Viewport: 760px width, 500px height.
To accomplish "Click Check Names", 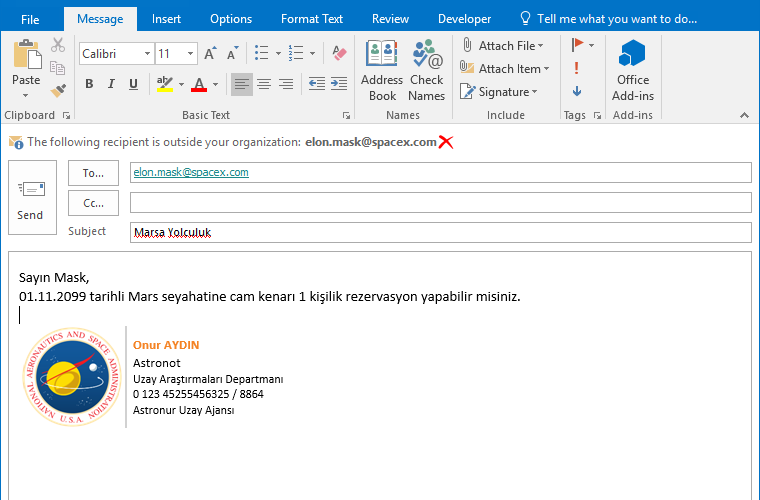I will (426, 71).
